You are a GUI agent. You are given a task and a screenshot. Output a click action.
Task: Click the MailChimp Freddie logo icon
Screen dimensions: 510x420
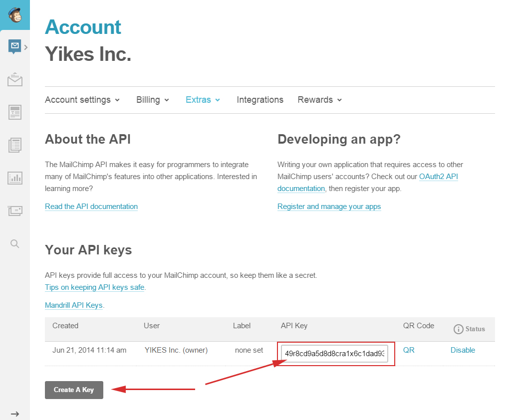[x=15, y=15]
